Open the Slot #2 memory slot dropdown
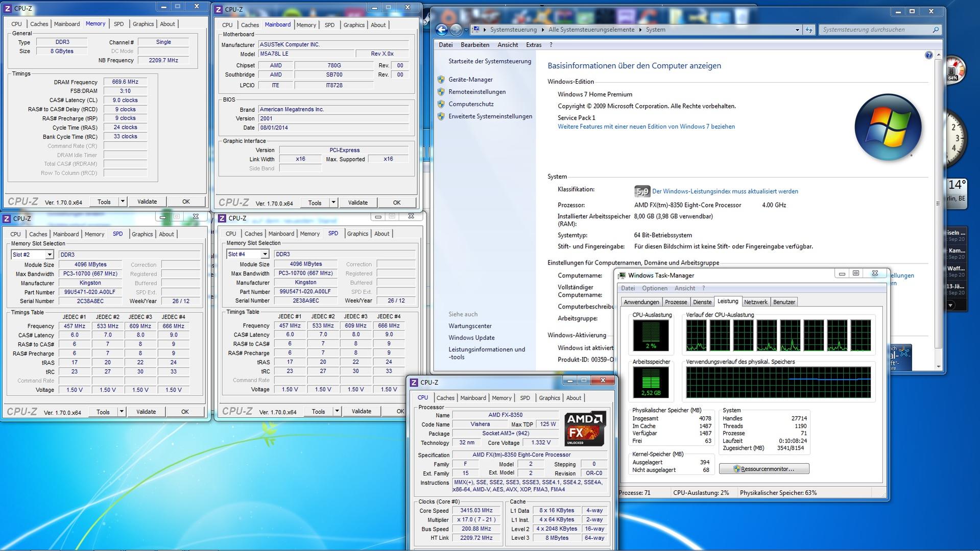 (x=50, y=255)
